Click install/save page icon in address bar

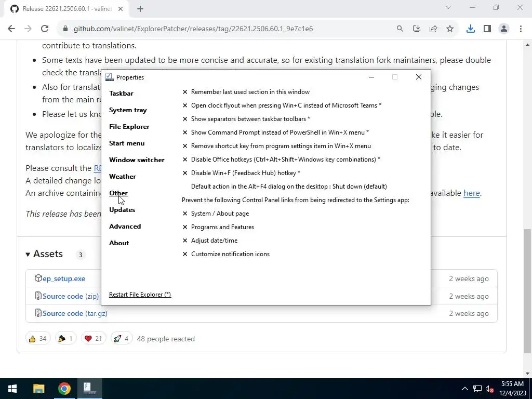417,29
